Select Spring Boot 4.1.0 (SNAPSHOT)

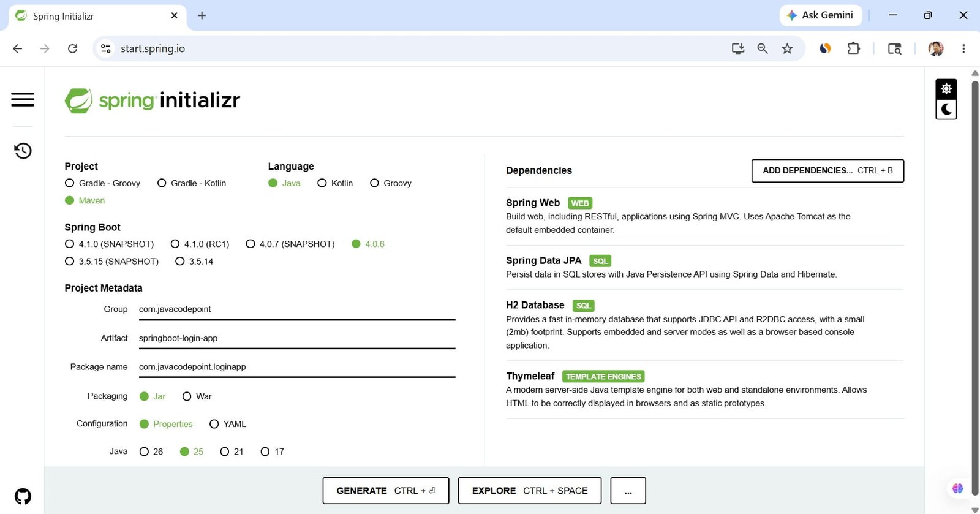point(109,244)
